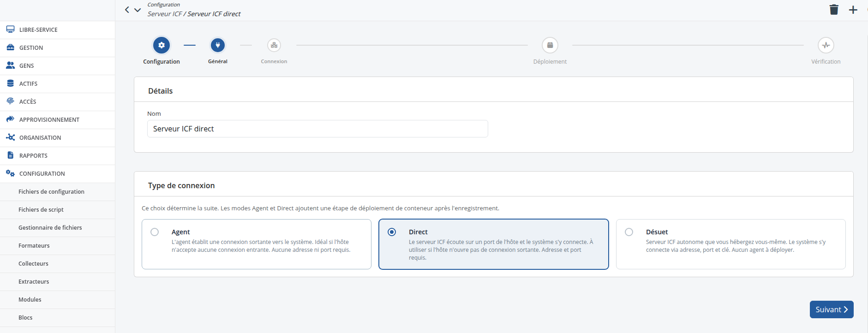This screenshot has width=868, height=333.
Task: Click the Organisation nodes icon
Action: pyautogui.click(x=10, y=137)
